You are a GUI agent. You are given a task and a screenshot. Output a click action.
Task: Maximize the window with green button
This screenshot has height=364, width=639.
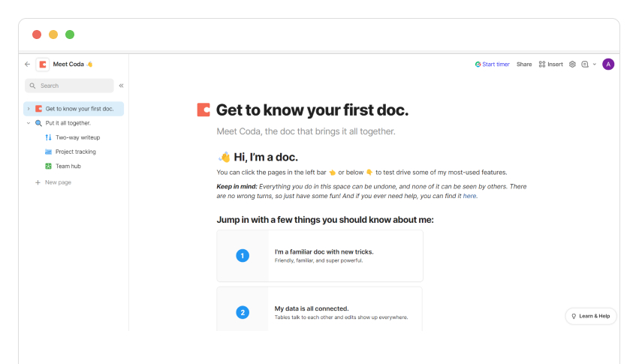coord(70,35)
